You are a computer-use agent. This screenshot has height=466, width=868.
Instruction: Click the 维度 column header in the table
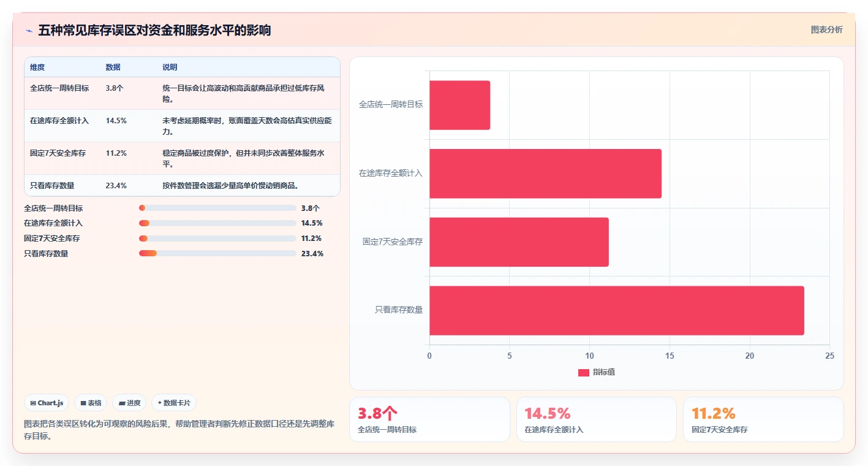(37, 67)
